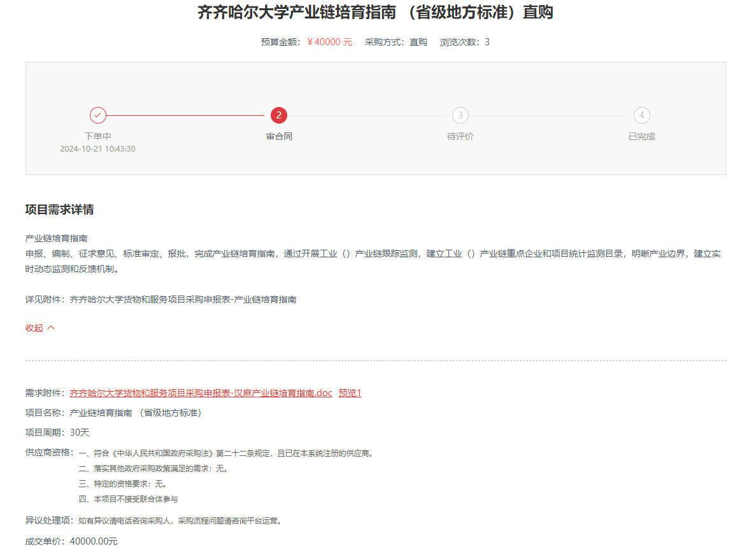The image size is (756, 549).
Task: Click the completed checkmark step icon
Action: tap(97, 115)
